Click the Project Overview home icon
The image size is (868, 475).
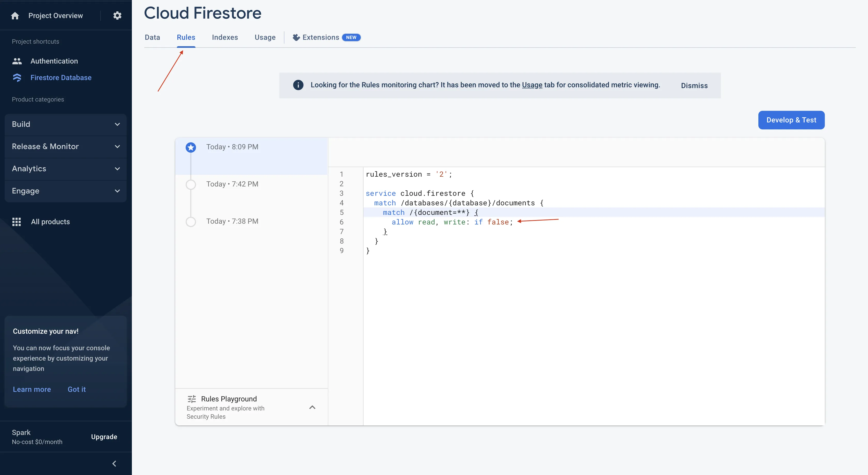click(15, 16)
